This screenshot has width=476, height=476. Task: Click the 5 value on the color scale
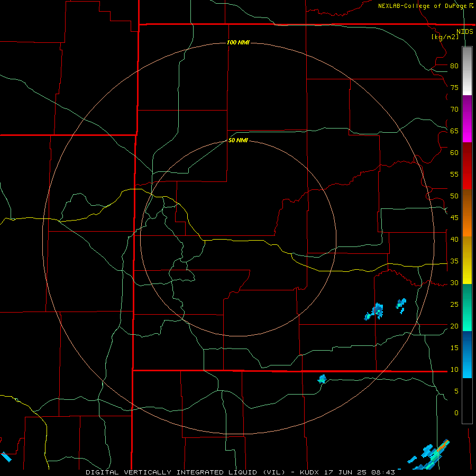(x=456, y=391)
